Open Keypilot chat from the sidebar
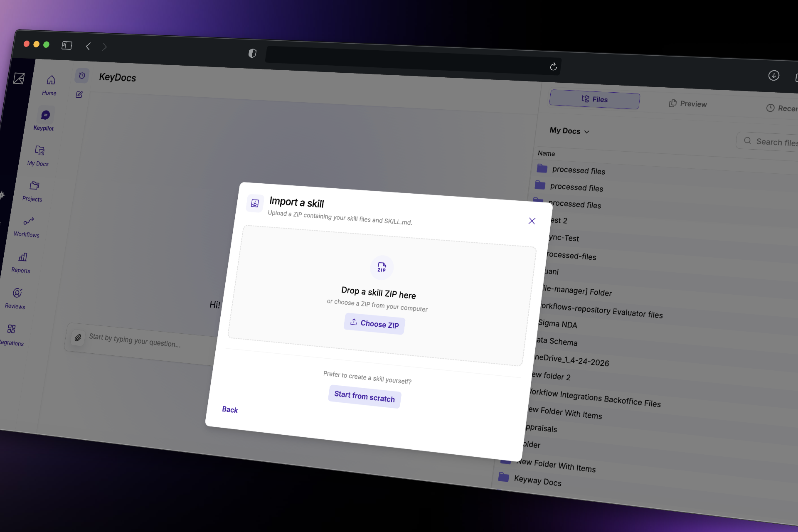 (44, 120)
